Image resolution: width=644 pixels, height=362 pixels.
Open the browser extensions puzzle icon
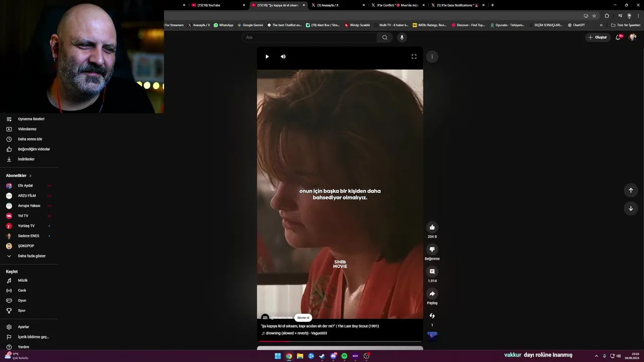coord(607,16)
